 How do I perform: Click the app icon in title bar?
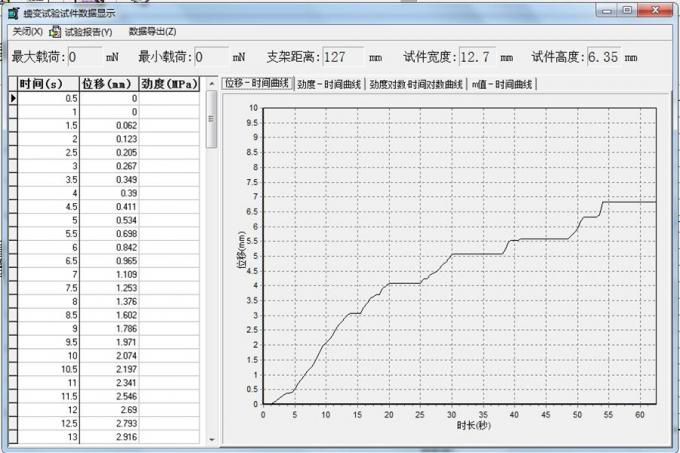pos(13,12)
